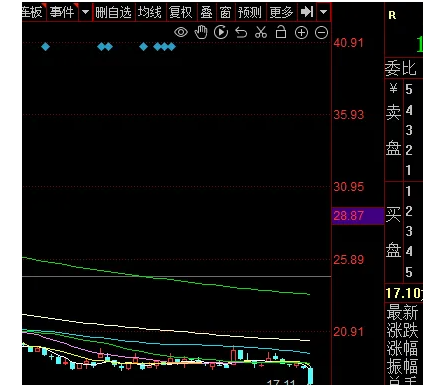Click the 删自选 button

tap(113, 13)
